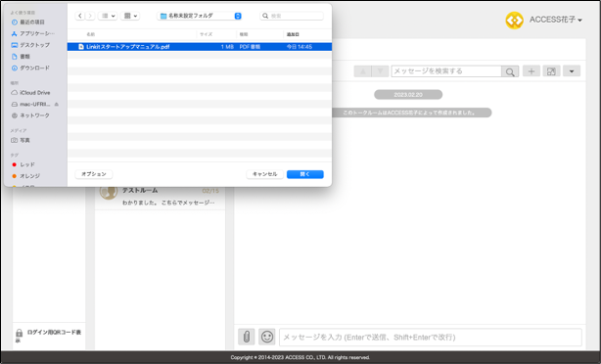Click the back arrow in file dialog
The height and width of the screenshot is (364, 601).
79,16
